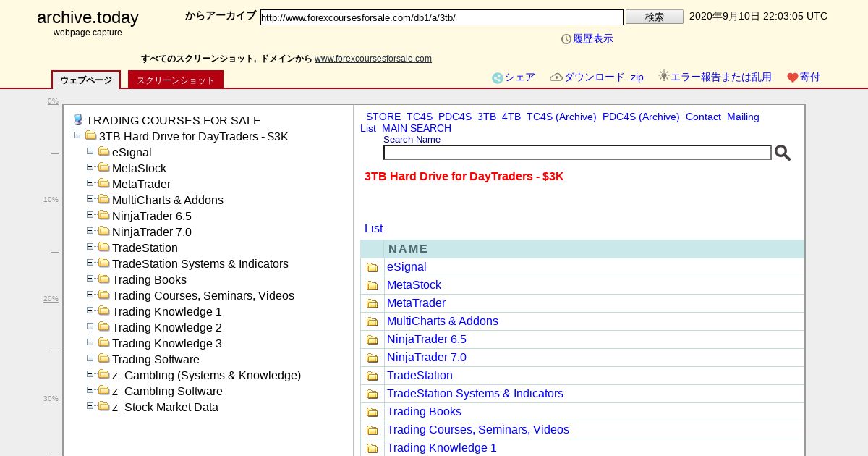Open the PDC4S (Archive) menu link

pyautogui.click(x=641, y=117)
